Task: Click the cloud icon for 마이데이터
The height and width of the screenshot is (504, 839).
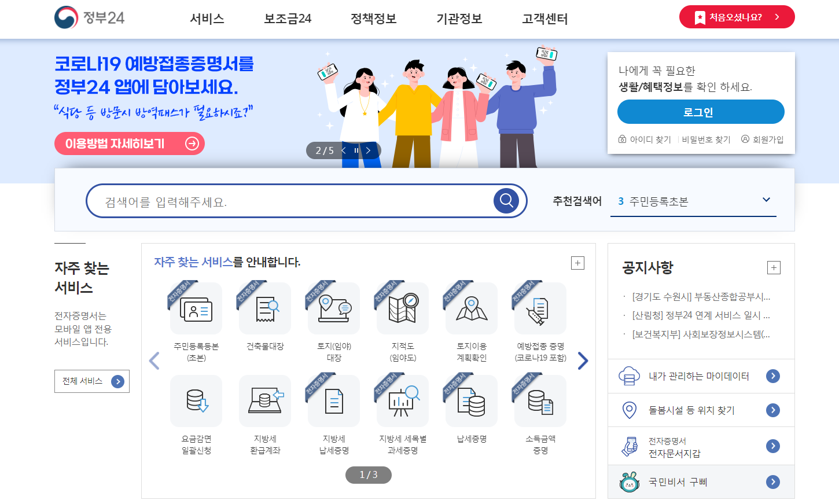Action: [x=629, y=376]
